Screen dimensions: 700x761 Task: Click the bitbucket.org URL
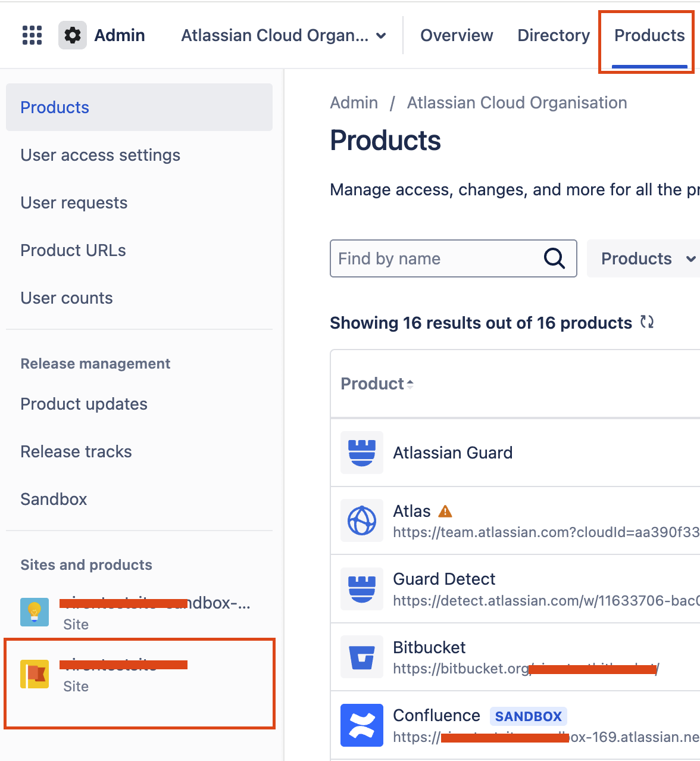[x=526, y=669]
